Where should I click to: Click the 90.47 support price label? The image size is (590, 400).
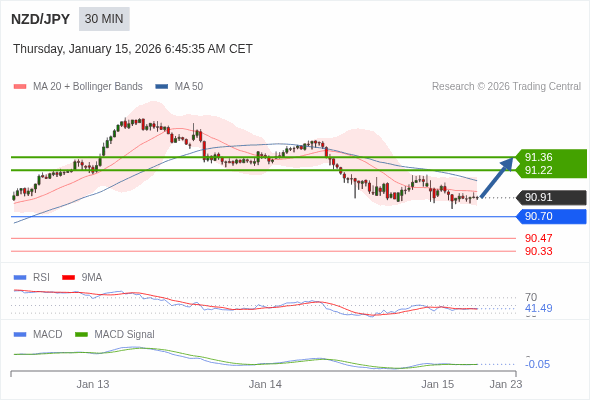pyautogui.click(x=538, y=238)
